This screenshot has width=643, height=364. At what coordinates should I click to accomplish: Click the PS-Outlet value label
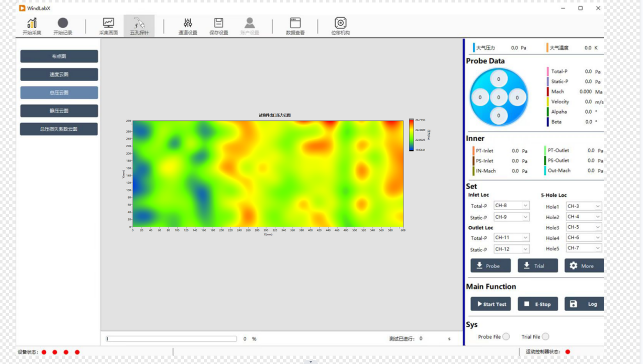[x=558, y=160]
